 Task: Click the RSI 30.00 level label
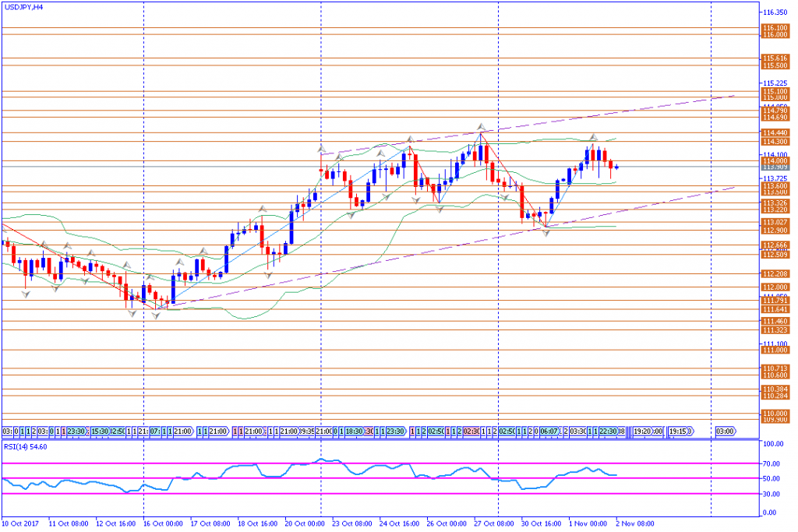click(x=772, y=494)
